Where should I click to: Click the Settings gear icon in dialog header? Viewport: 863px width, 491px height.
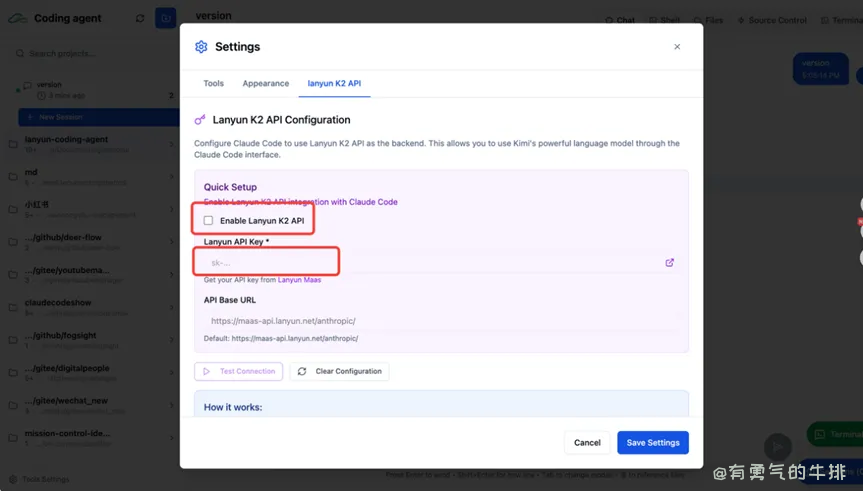coord(201,47)
